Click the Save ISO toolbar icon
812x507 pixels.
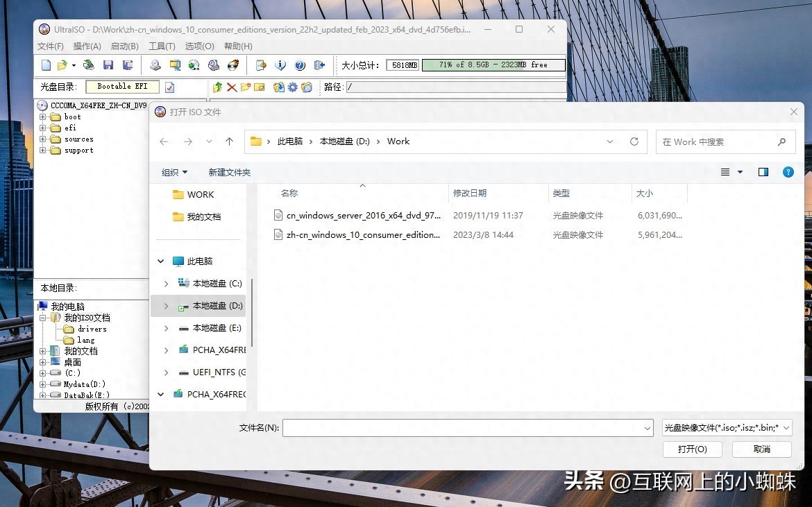(109, 65)
